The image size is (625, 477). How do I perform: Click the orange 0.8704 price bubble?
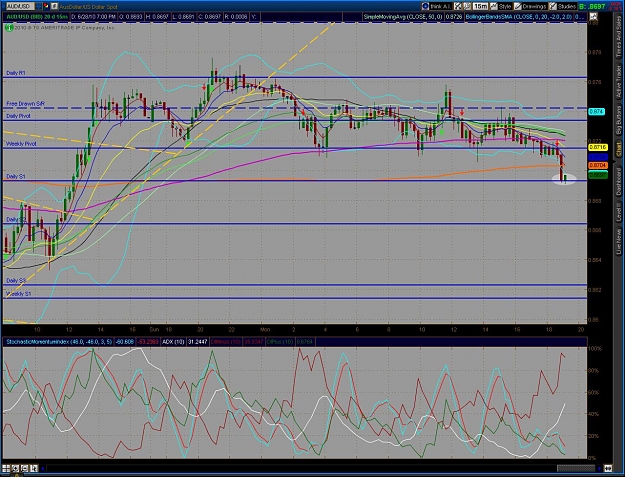[597, 165]
